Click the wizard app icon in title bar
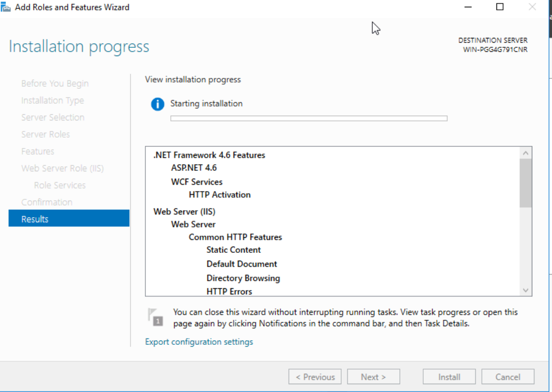 (6, 7)
